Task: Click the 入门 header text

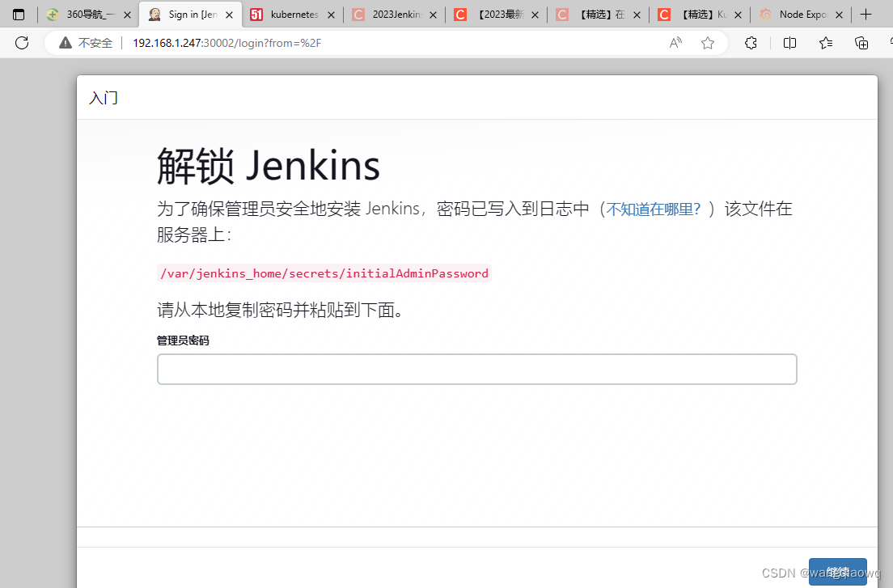Action: (x=104, y=98)
